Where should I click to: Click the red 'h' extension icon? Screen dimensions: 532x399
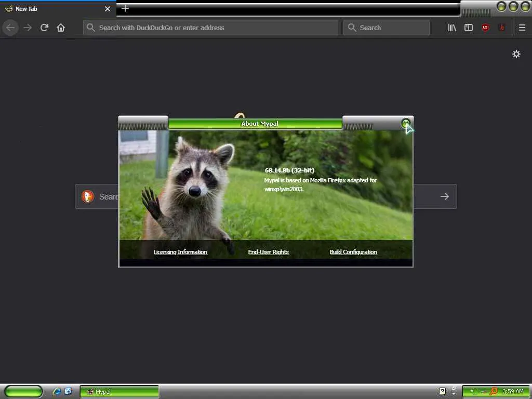coord(502,28)
